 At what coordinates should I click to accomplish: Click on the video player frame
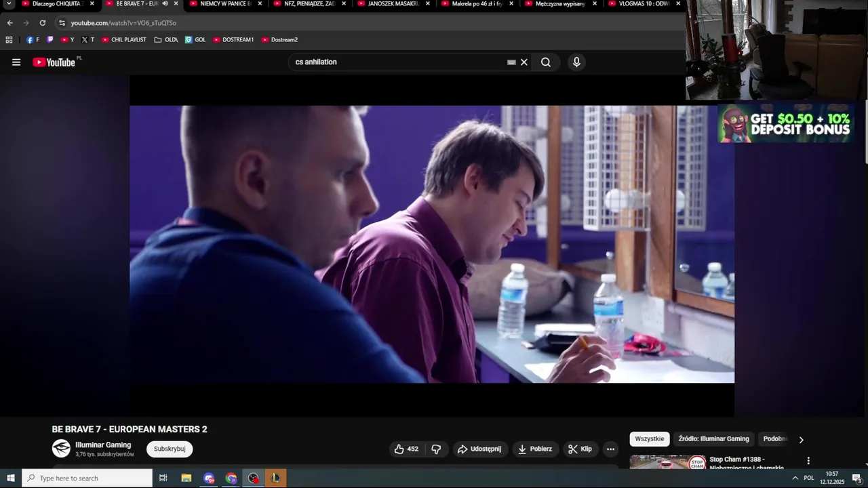tap(432, 244)
